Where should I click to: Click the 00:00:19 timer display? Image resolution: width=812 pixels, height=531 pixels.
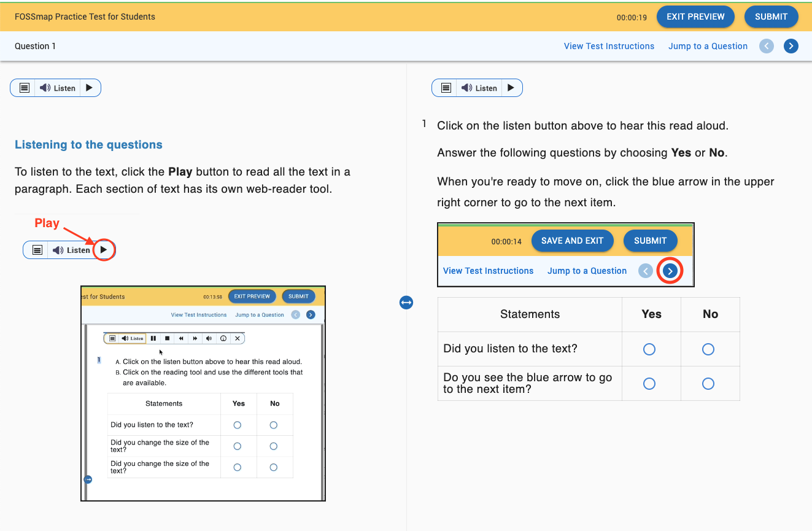[x=632, y=18]
